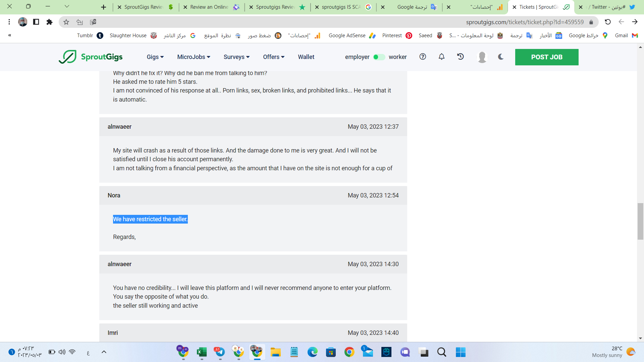This screenshot has height=362, width=644.
Task: Click the help question mark icon
Action: [x=423, y=57]
